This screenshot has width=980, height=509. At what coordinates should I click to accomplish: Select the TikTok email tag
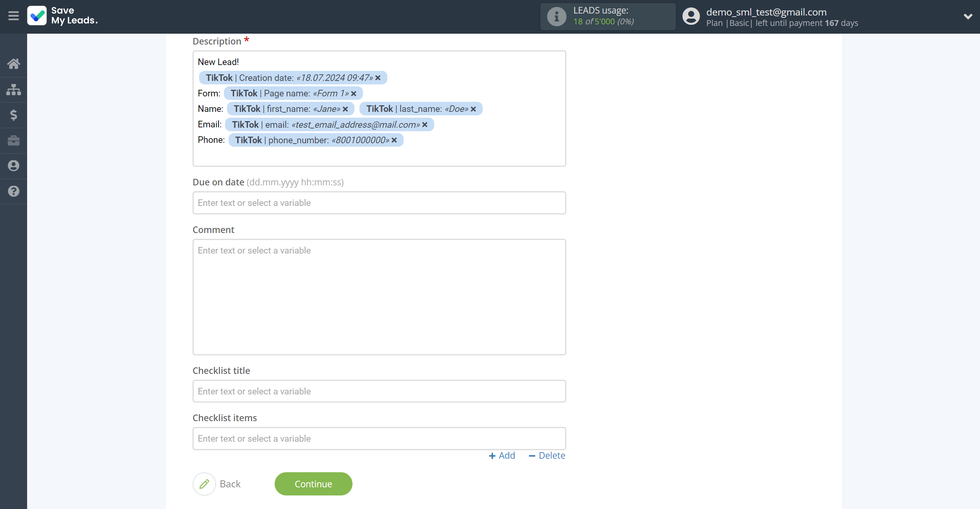pyautogui.click(x=329, y=125)
